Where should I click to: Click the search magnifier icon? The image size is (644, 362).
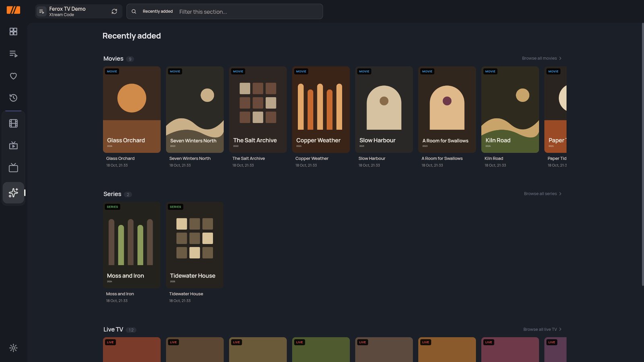click(x=134, y=11)
